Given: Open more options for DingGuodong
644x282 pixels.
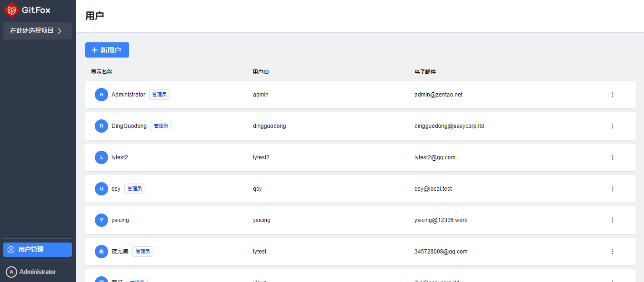Looking at the screenshot, I should [613, 126].
